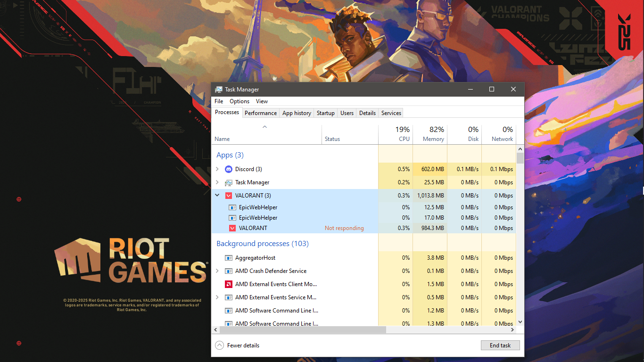Click the End task button
The height and width of the screenshot is (362, 644).
pos(500,346)
